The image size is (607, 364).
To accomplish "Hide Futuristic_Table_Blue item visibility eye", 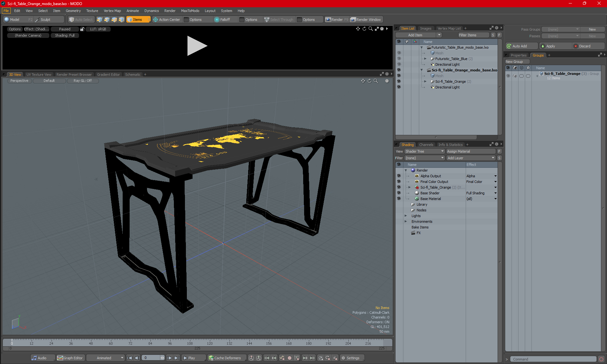I will tap(399, 59).
